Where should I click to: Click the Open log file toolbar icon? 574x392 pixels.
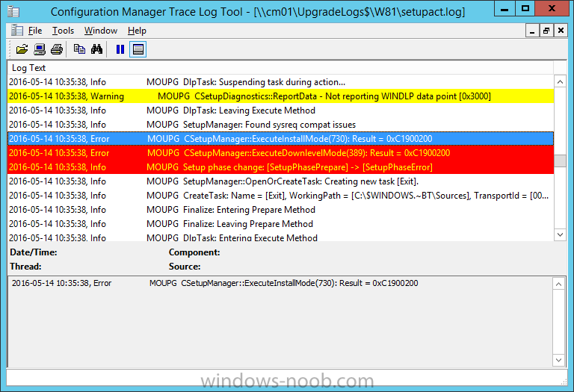(x=22, y=49)
